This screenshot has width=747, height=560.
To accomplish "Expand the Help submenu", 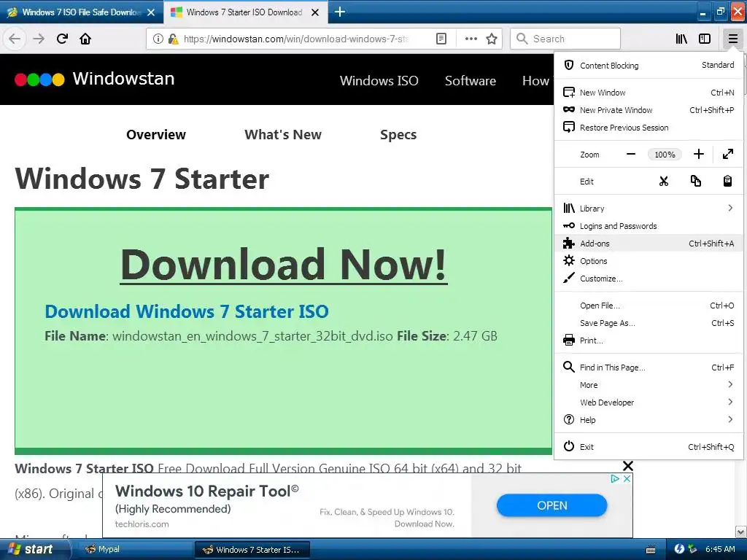I will coord(649,420).
